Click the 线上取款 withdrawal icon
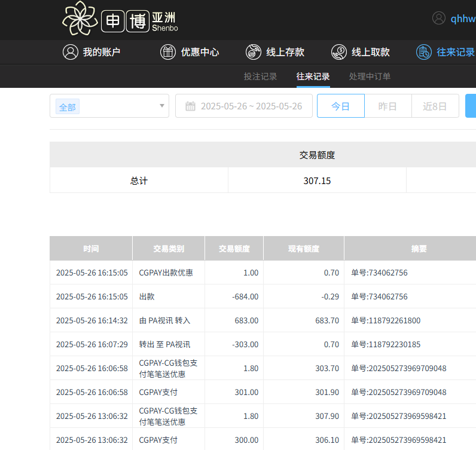The width and height of the screenshot is (476, 450). click(339, 52)
